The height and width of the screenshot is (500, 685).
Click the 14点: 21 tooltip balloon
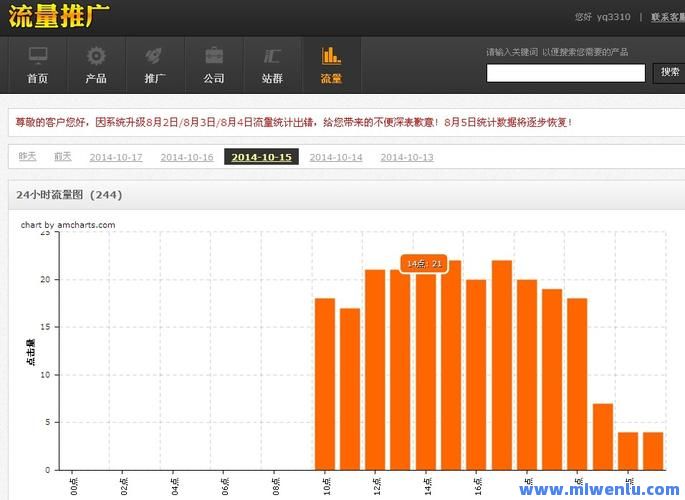[424, 264]
